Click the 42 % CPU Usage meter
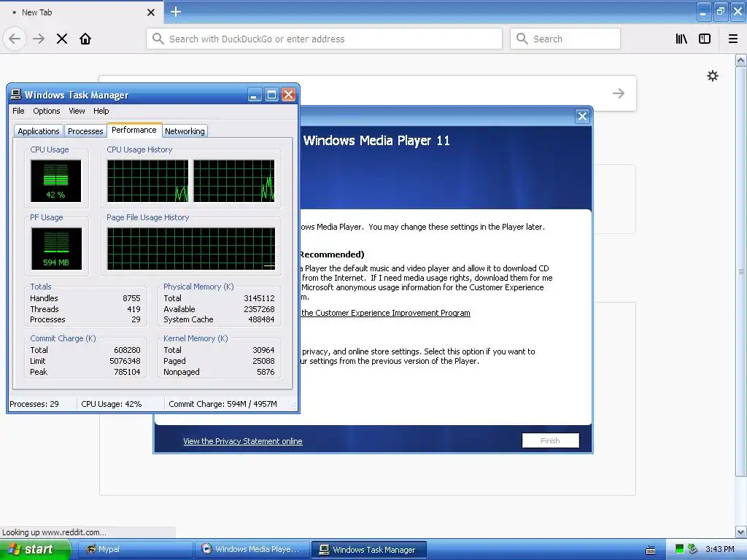 [55, 181]
